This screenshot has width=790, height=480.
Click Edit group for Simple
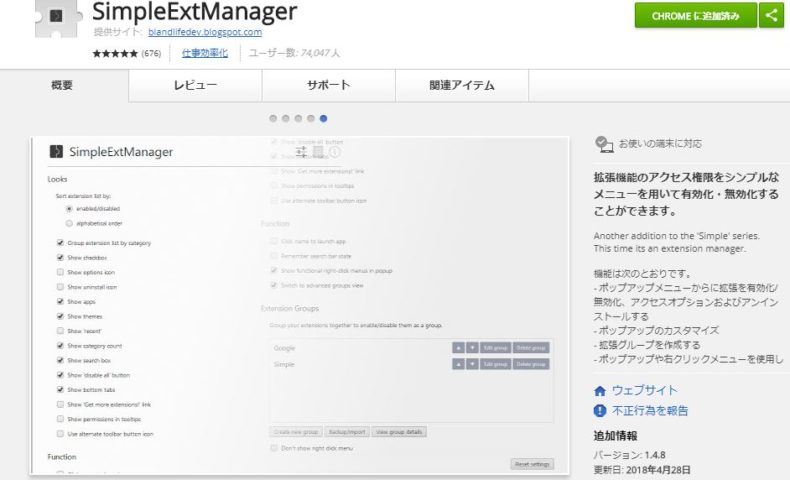point(495,364)
